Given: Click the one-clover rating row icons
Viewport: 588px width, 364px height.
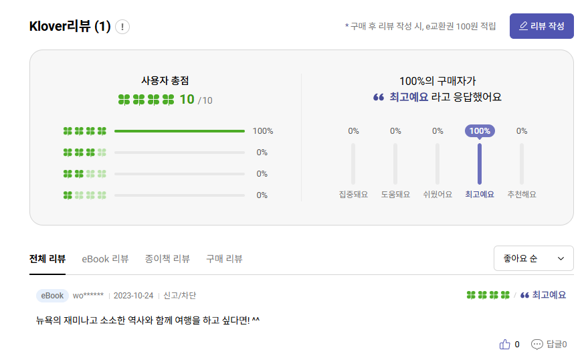Looking at the screenshot, I should coord(85,195).
